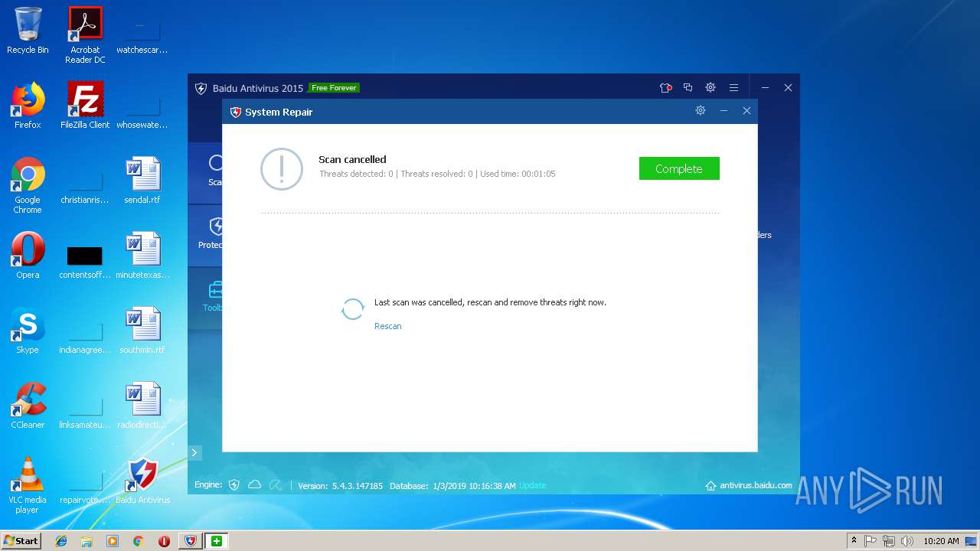980x551 pixels.
Task: Click the green Complete button
Action: (679, 168)
